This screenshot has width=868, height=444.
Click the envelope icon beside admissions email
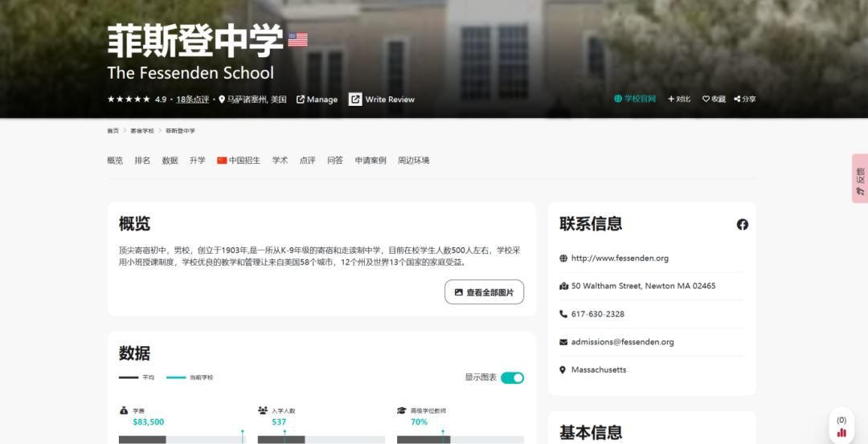(563, 342)
